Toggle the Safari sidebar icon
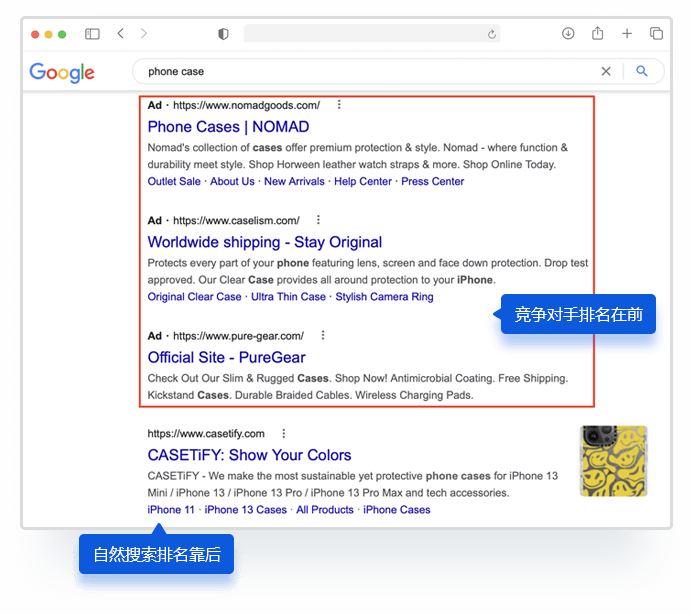The width and height of the screenshot is (693, 614). tap(92, 34)
